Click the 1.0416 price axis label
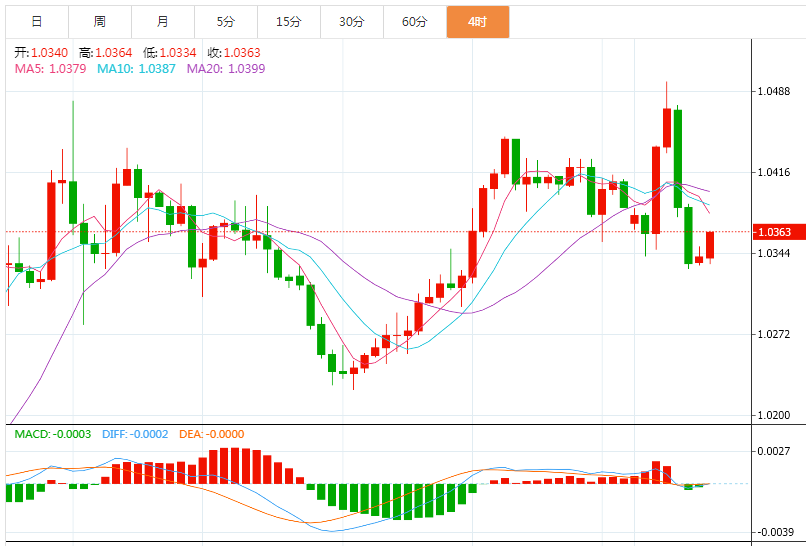The image size is (806, 546). coord(774,172)
